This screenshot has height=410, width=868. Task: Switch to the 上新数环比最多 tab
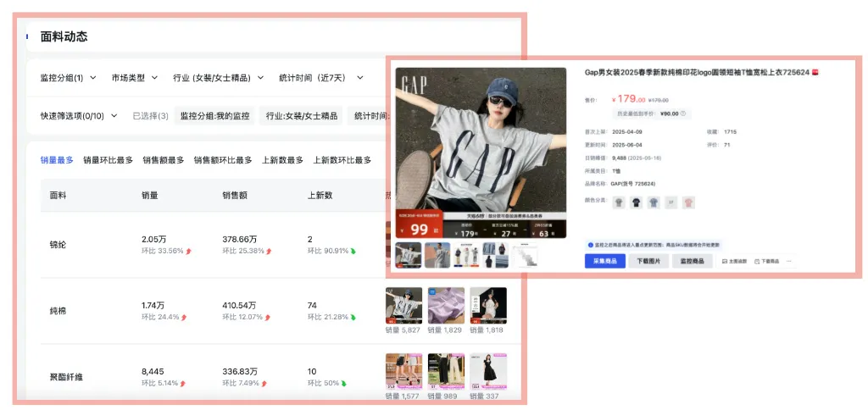[342, 160]
